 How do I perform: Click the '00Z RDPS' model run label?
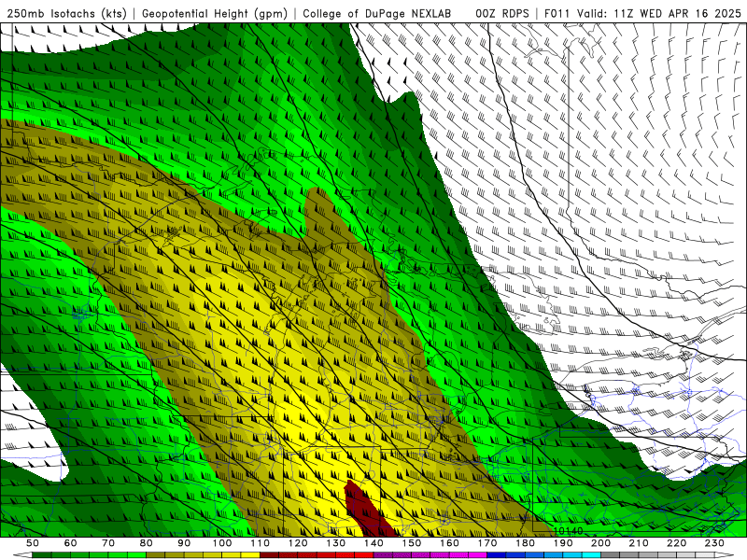point(502,13)
